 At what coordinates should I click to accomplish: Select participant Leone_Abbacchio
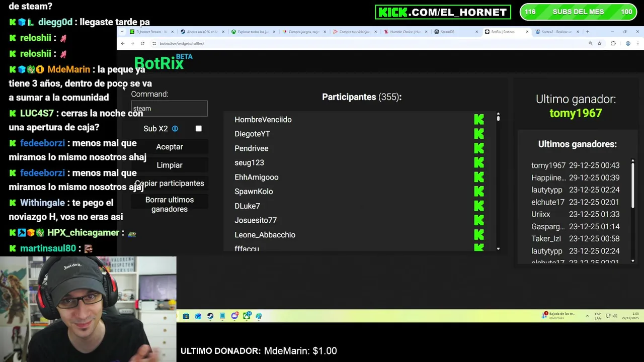265,235
